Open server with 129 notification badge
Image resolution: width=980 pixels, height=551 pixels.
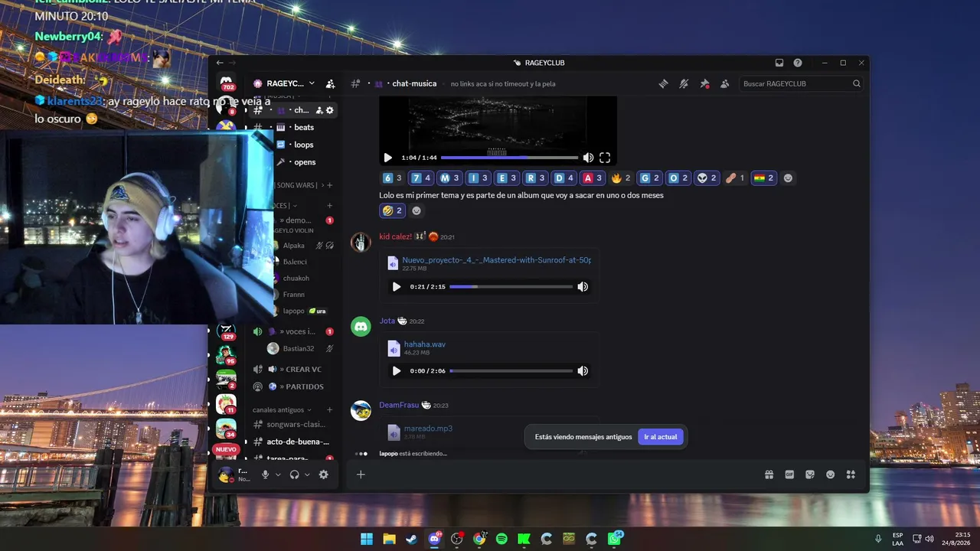pos(226,332)
